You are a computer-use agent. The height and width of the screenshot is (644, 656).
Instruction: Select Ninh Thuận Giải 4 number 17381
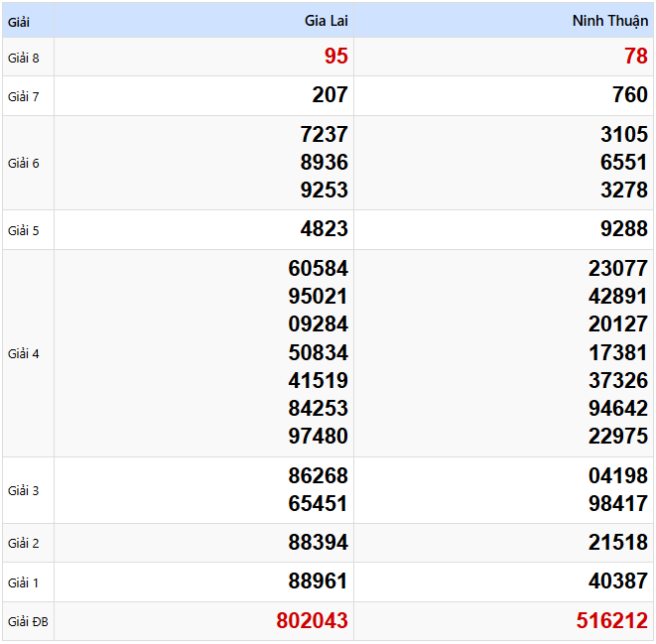pyautogui.click(x=617, y=352)
